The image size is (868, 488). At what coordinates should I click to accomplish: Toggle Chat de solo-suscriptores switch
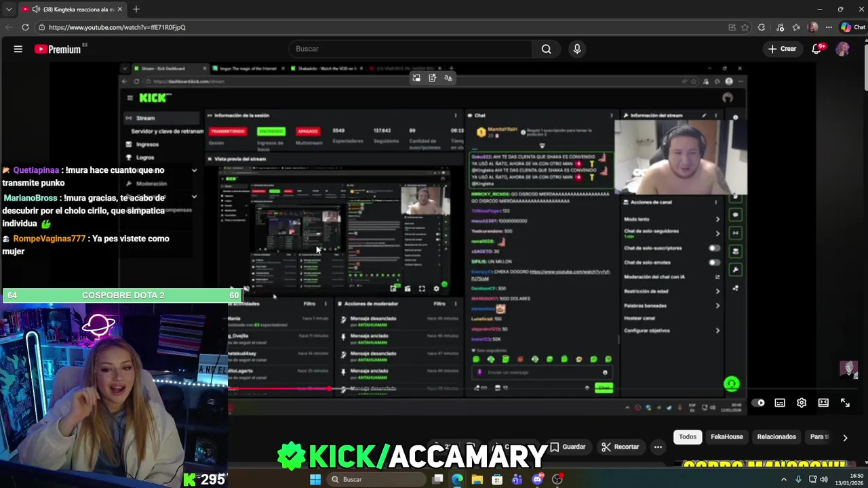tap(714, 248)
